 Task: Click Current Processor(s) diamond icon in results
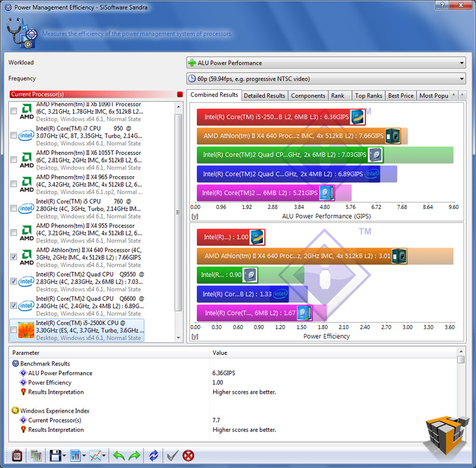pos(23,420)
